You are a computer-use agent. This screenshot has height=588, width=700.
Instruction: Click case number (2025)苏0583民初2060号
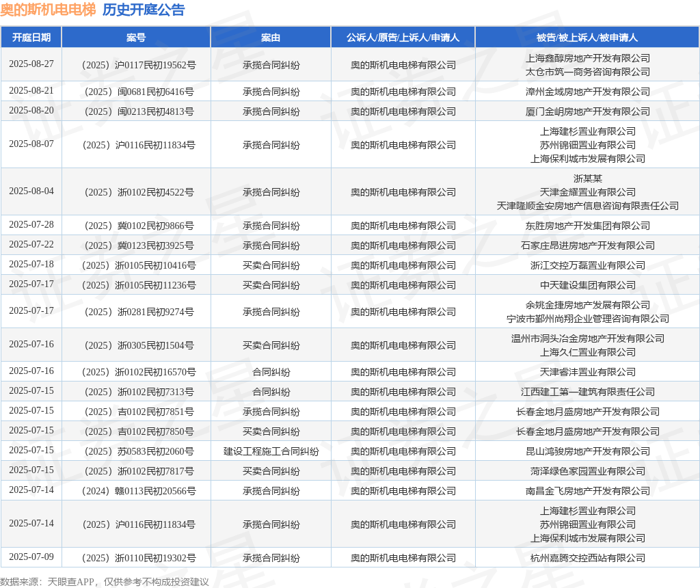tap(139, 451)
